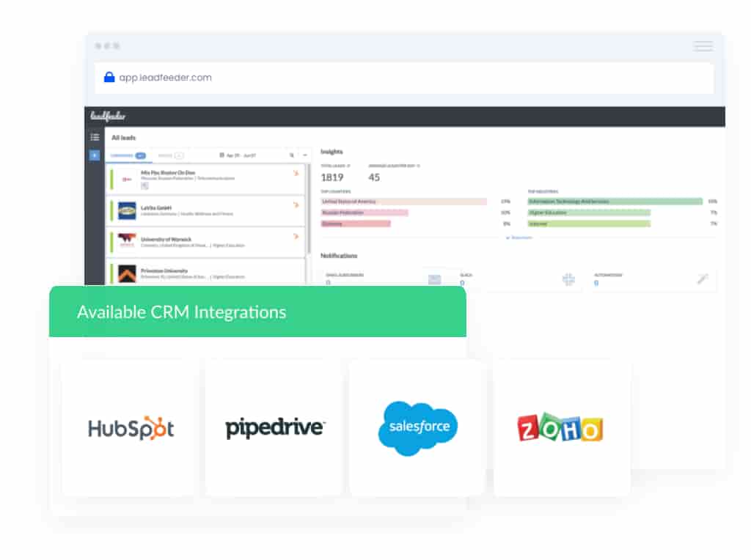Switch to the second leads tab

[169, 155]
